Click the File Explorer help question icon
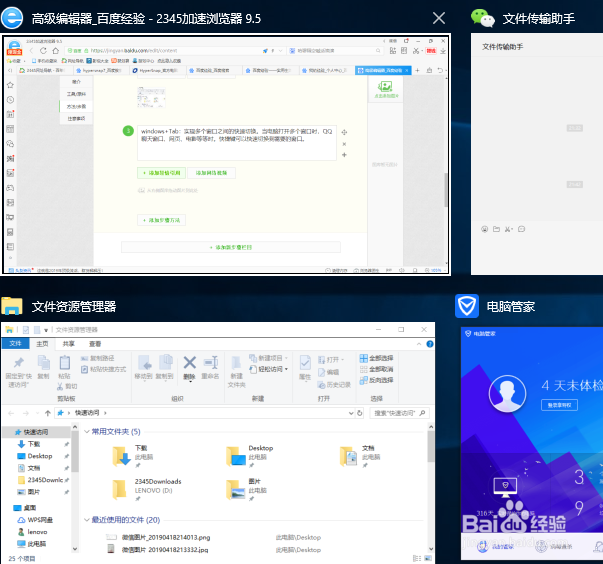Viewport: 603px width, 564px height. coord(430,344)
